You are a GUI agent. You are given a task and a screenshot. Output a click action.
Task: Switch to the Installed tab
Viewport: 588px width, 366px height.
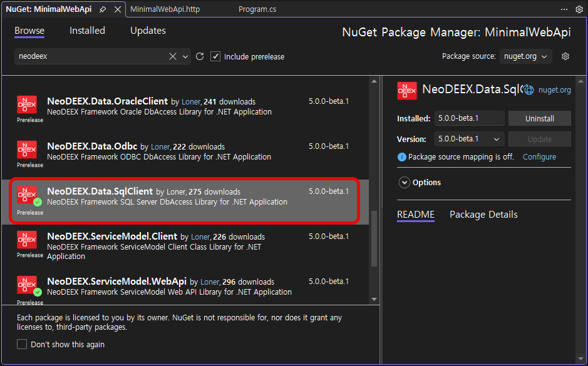(x=87, y=31)
